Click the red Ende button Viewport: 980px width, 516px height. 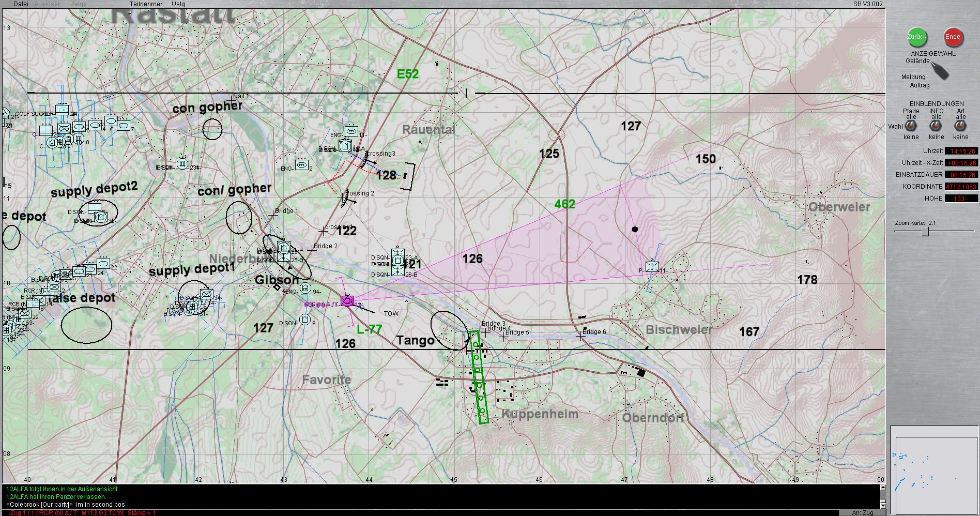tap(953, 37)
